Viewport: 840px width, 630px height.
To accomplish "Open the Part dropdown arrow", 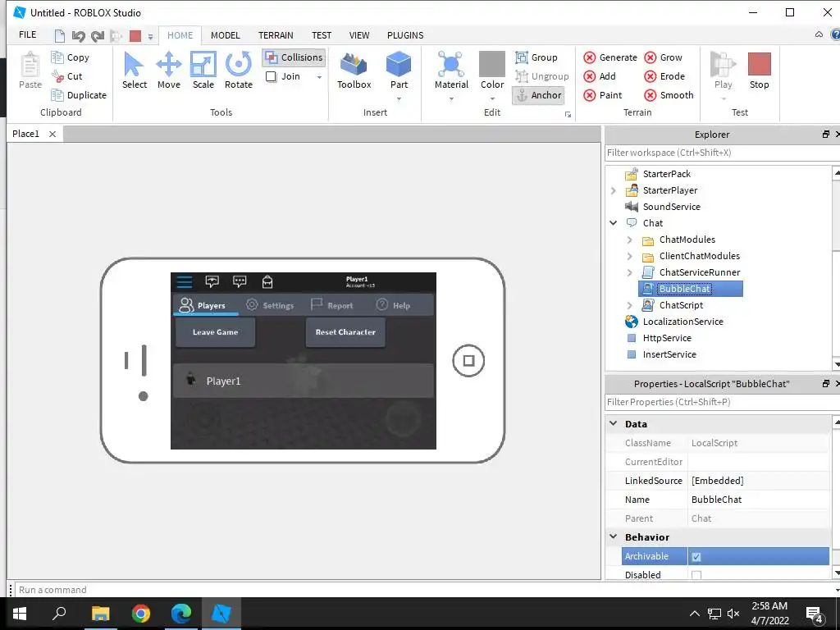I will tap(399, 98).
